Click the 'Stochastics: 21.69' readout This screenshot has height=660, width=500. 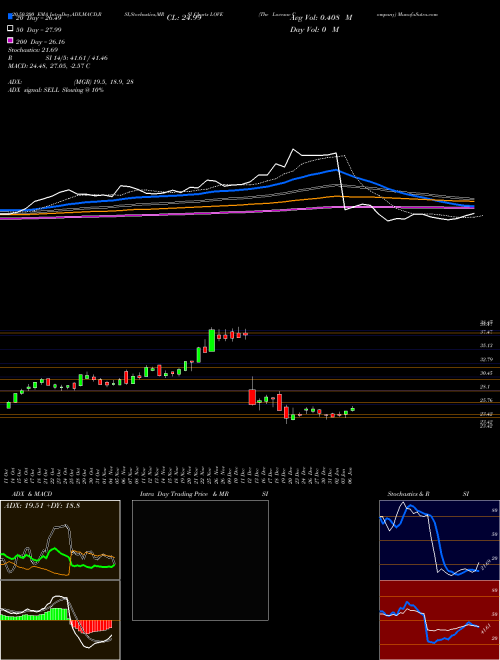(x=32, y=50)
